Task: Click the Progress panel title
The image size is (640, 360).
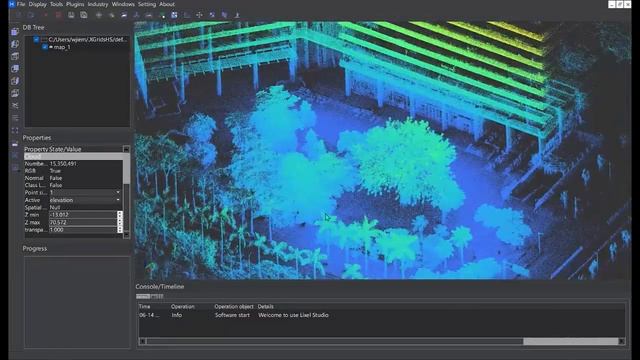Action: tap(35, 249)
